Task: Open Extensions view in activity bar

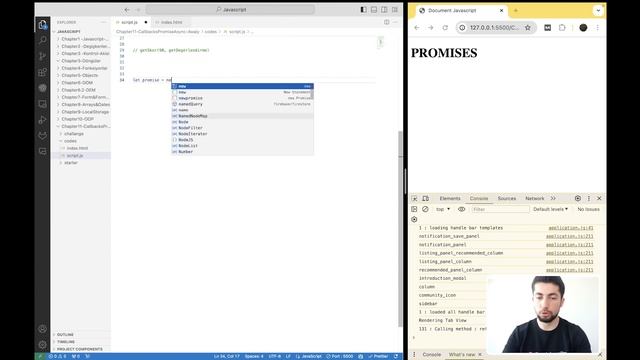Action: pos(42,72)
